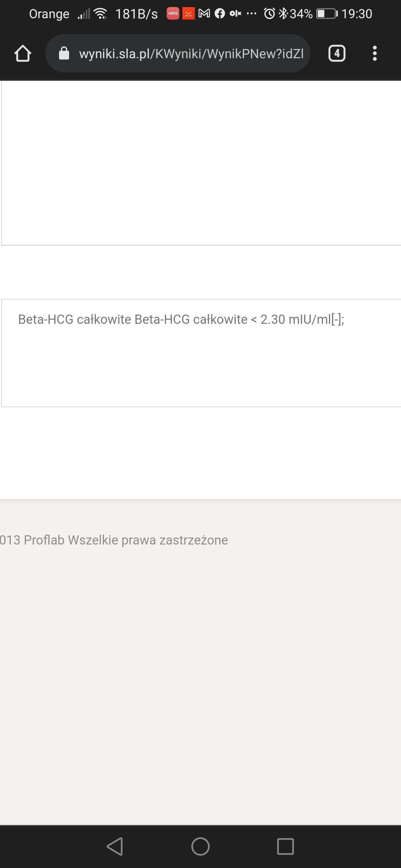Screen dimensions: 401x868
Task: Tap the Beta-HCG całkowite result text
Action: pyautogui.click(x=181, y=319)
